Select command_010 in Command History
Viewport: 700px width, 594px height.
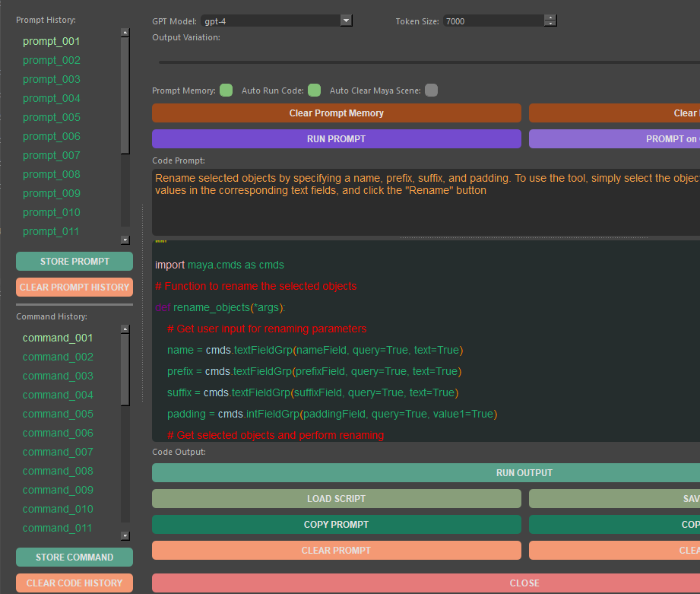[x=58, y=509]
